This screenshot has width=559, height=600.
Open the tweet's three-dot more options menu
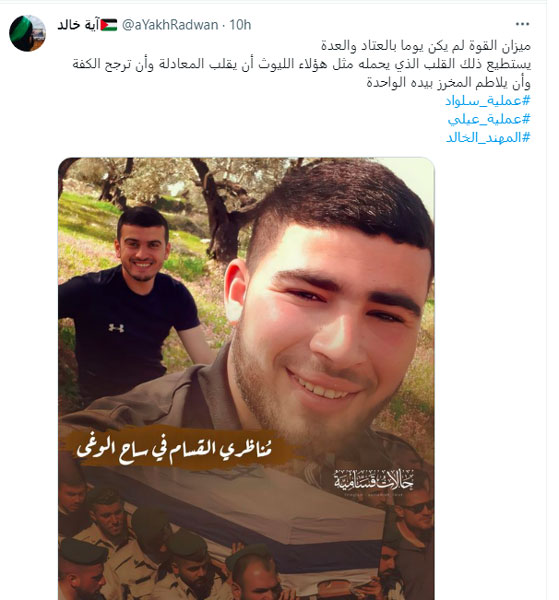pos(522,24)
